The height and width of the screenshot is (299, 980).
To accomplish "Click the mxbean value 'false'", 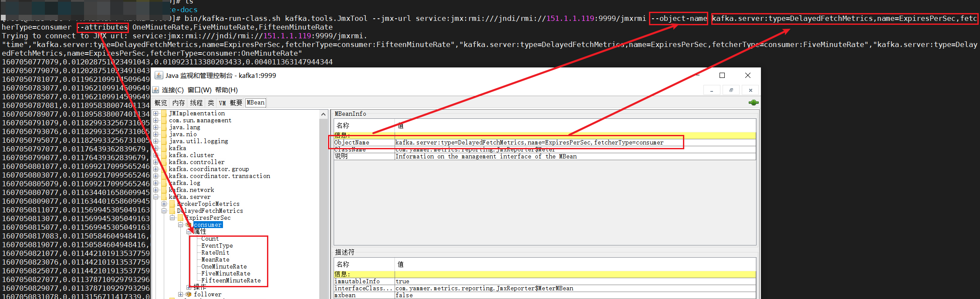I will point(575,296).
